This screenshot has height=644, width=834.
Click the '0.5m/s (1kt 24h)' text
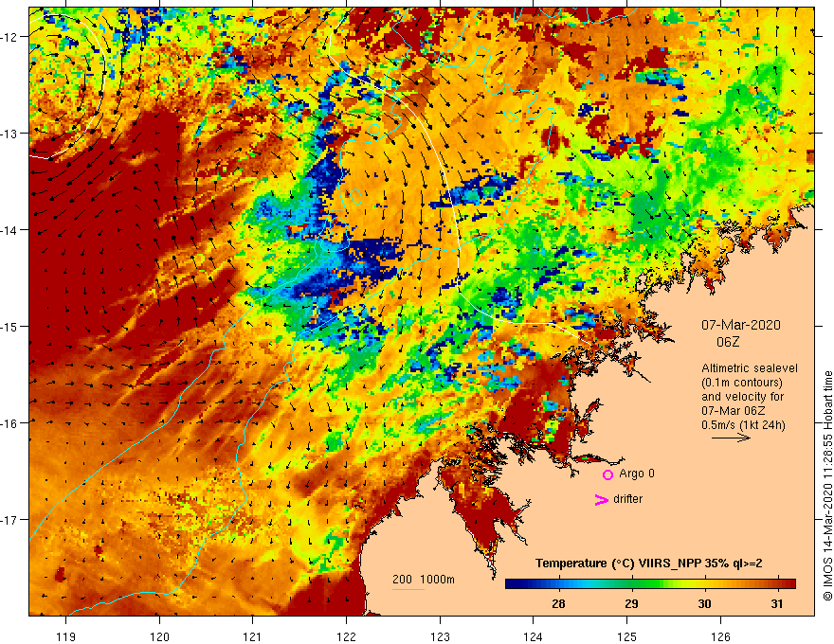pos(743,425)
